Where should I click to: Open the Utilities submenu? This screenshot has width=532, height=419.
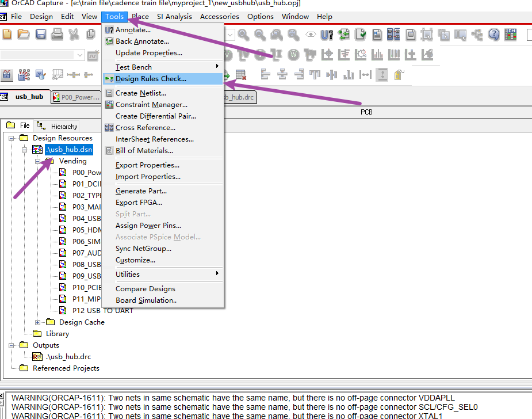[x=163, y=275]
